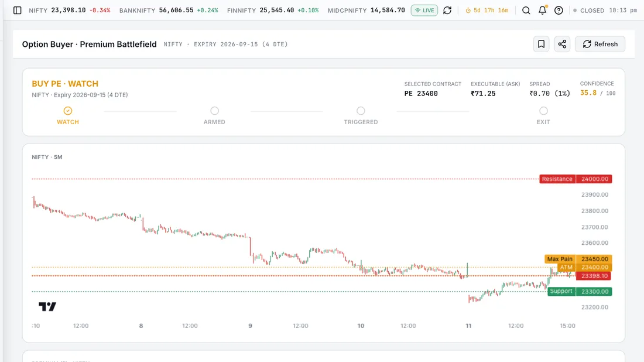Click the EXPIRY 2026-09-15 (4 DTE) header label
The width and height of the screenshot is (644, 362).
tap(241, 44)
